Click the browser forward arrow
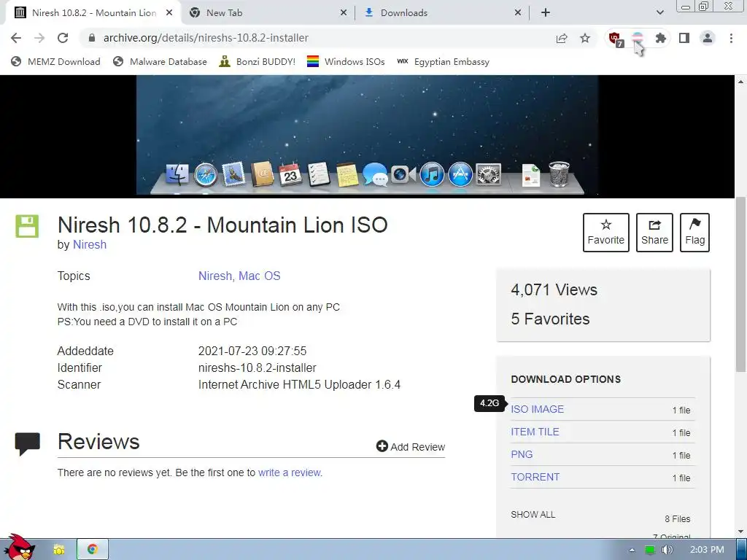Screen dimensions: 747x560 click(39, 38)
